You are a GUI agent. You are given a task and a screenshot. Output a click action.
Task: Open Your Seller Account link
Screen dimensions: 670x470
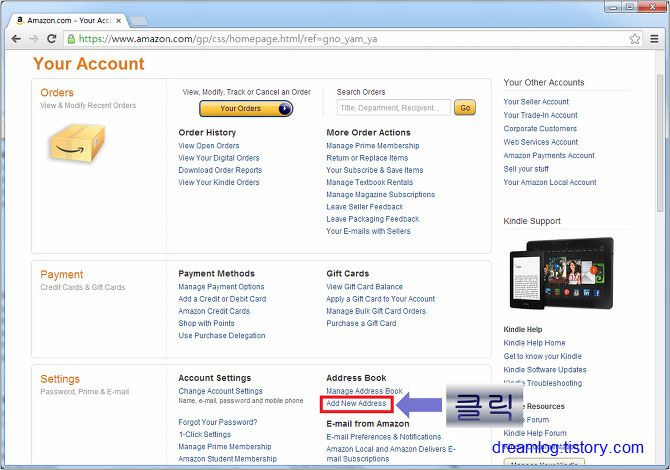(536, 102)
